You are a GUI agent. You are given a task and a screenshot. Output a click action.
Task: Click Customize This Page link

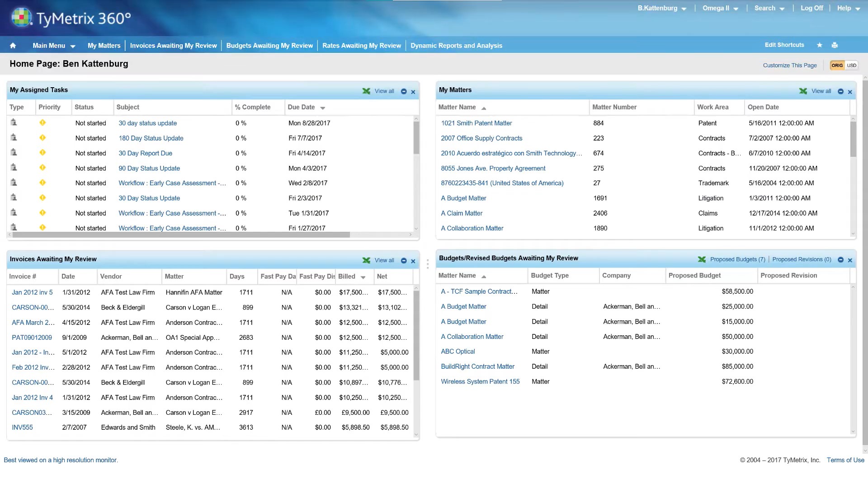pyautogui.click(x=790, y=66)
